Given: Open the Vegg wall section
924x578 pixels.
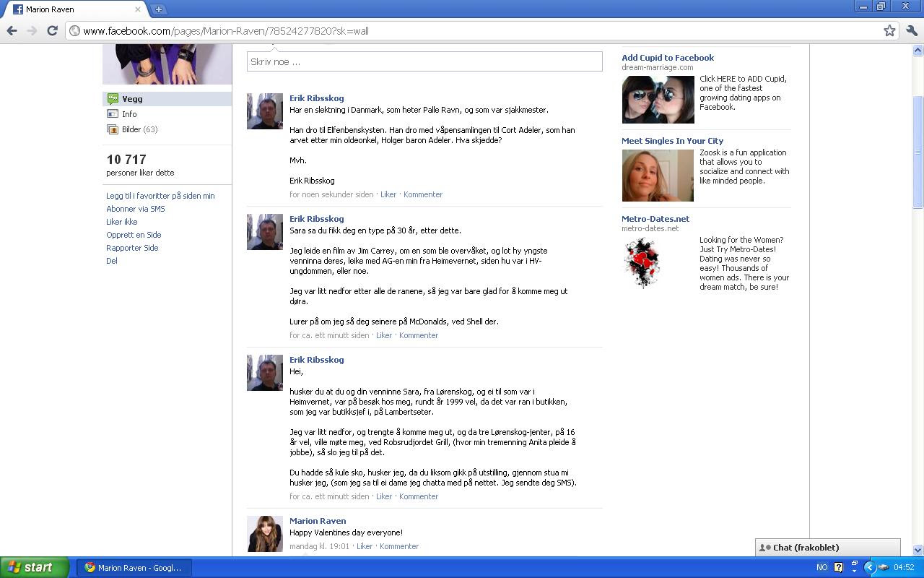Looking at the screenshot, I should tap(167, 99).
